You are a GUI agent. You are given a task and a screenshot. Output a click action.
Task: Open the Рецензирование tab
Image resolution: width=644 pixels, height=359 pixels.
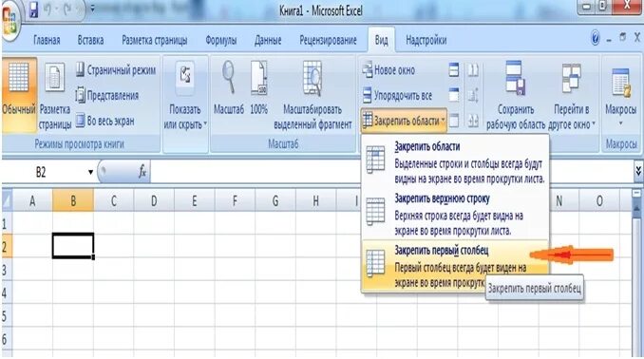click(x=328, y=40)
